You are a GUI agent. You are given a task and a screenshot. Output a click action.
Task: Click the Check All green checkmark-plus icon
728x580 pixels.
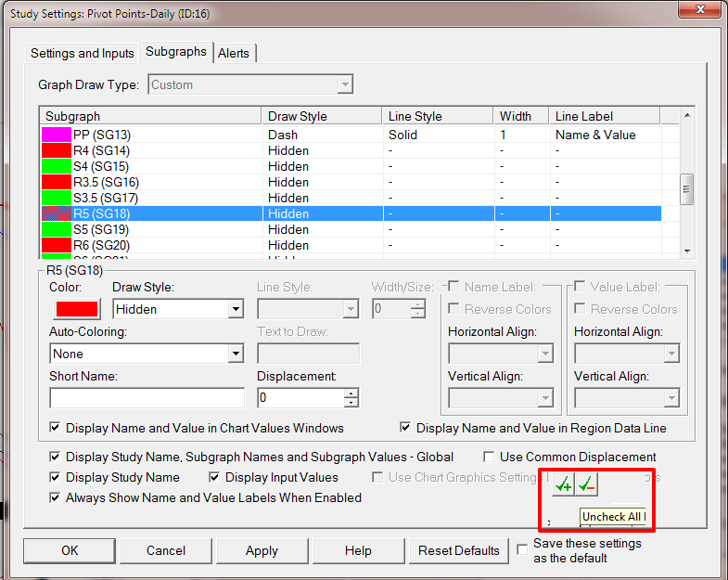tap(564, 484)
